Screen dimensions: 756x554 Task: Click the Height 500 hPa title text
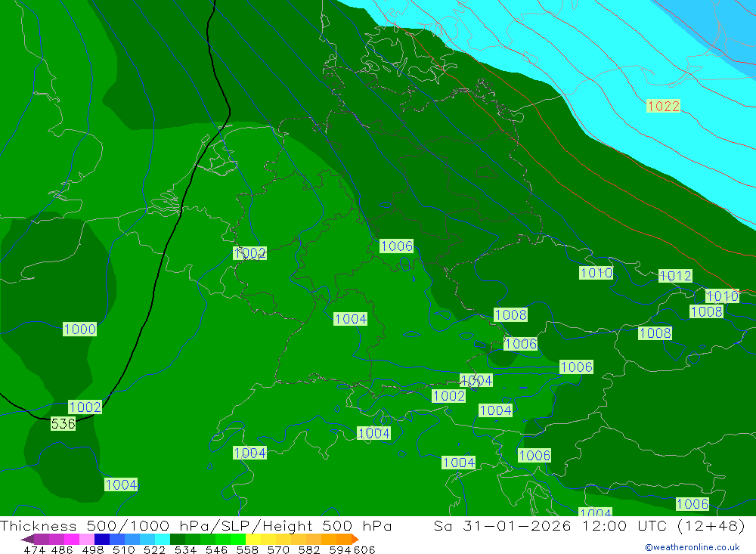point(327,525)
